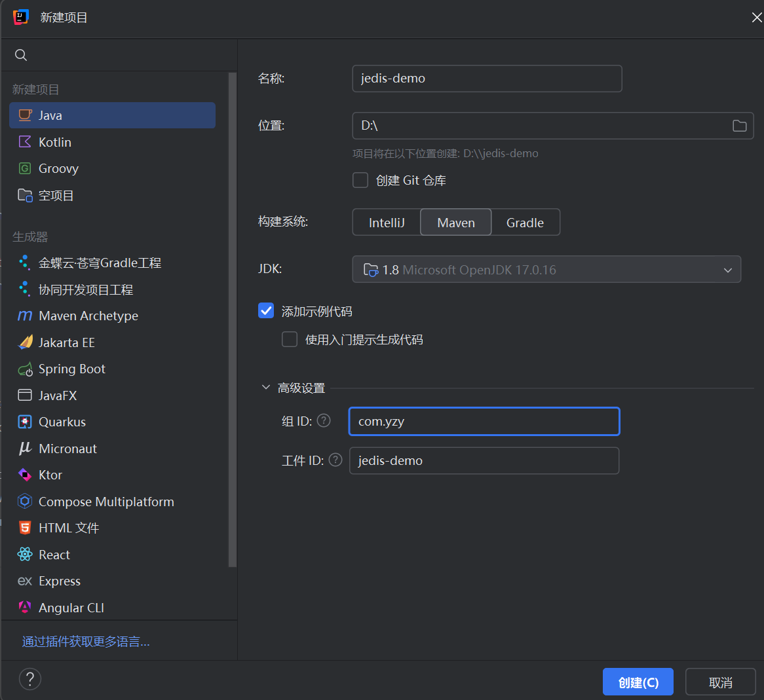Open dialog help question mark button
The height and width of the screenshot is (700, 764).
click(x=29, y=679)
